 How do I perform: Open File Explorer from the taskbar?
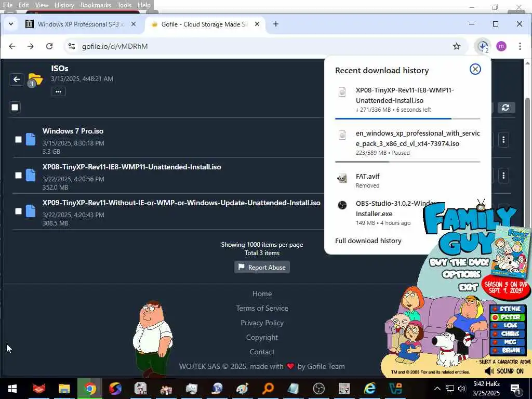point(64,389)
